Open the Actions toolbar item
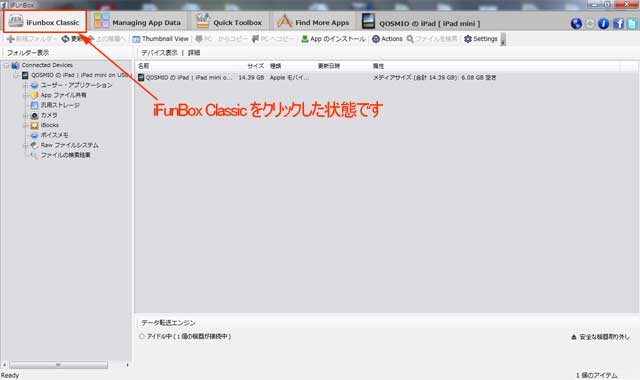 click(387, 39)
